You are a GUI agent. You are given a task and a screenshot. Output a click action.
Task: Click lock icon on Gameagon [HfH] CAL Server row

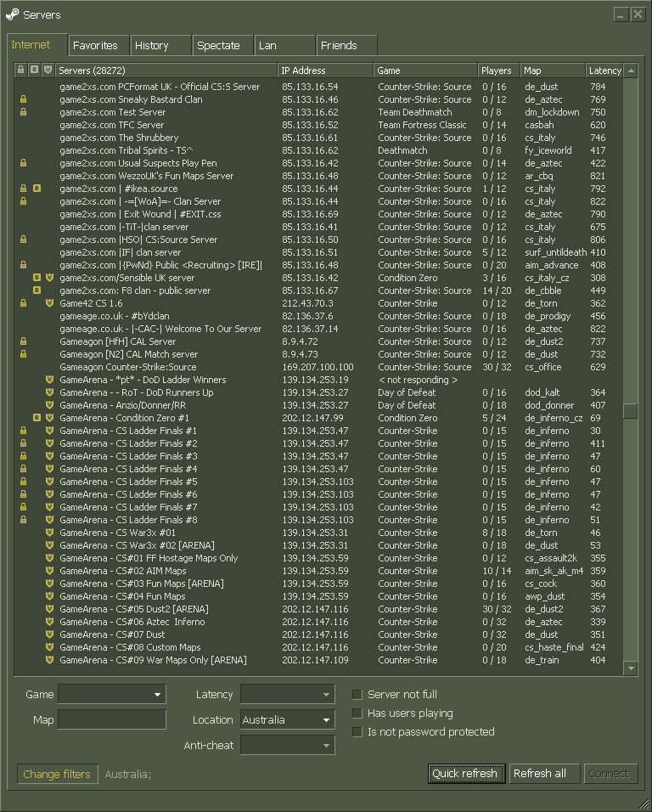23,341
